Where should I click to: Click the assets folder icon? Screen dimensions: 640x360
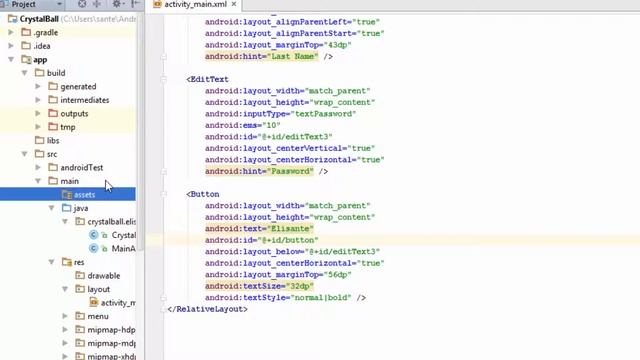pos(67,194)
